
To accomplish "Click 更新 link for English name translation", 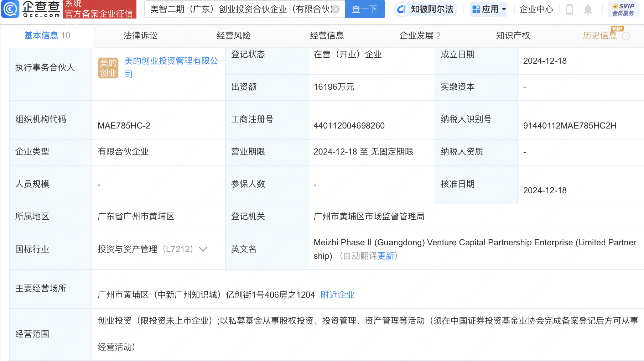I will pos(386,256).
